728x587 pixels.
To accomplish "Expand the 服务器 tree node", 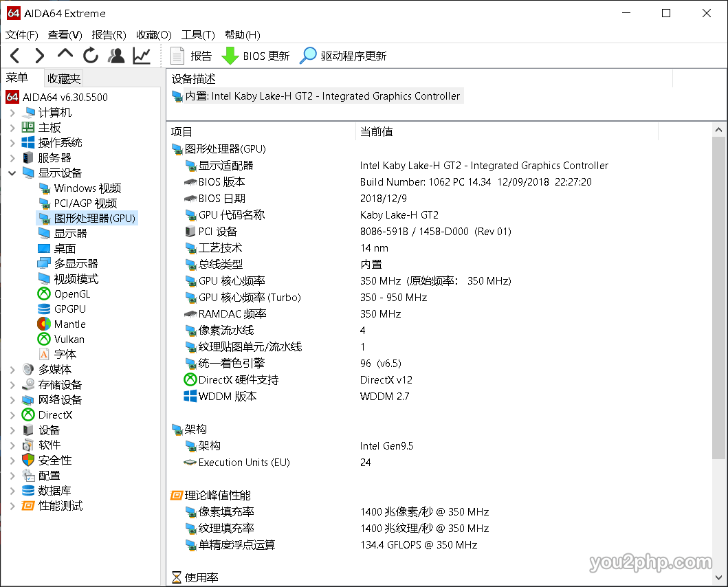I will pos(12,158).
